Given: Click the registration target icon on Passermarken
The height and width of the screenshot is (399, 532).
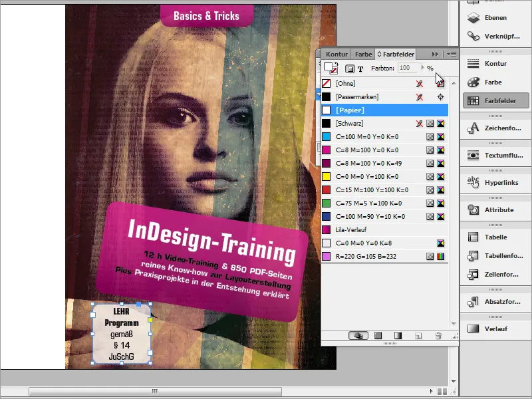Looking at the screenshot, I should pyautogui.click(x=440, y=97).
